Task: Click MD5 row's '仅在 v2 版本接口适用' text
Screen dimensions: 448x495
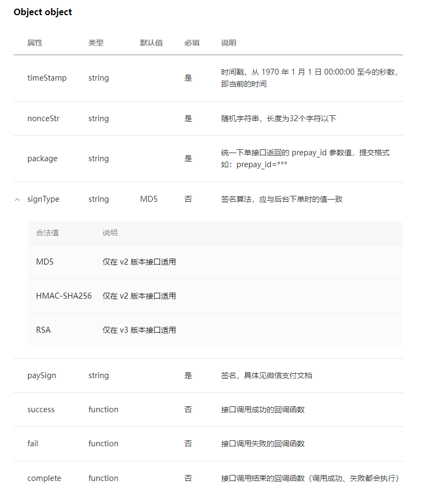Action: click(x=139, y=262)
